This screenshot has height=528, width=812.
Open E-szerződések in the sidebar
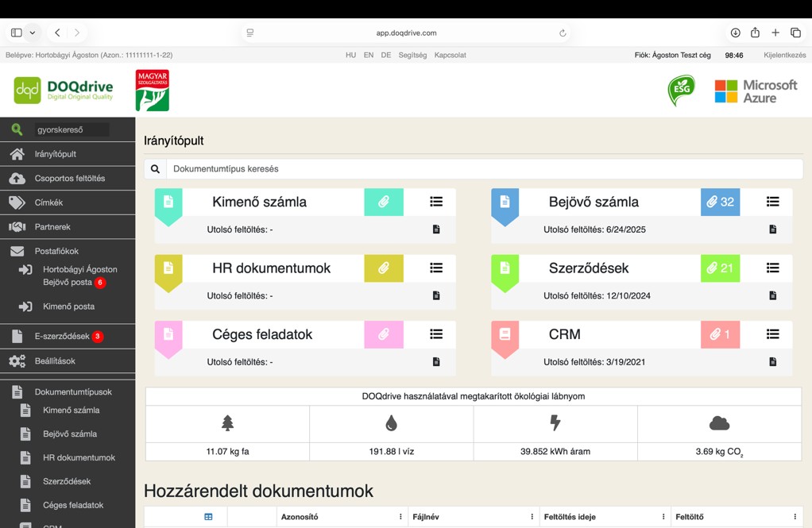coord(61,337)
